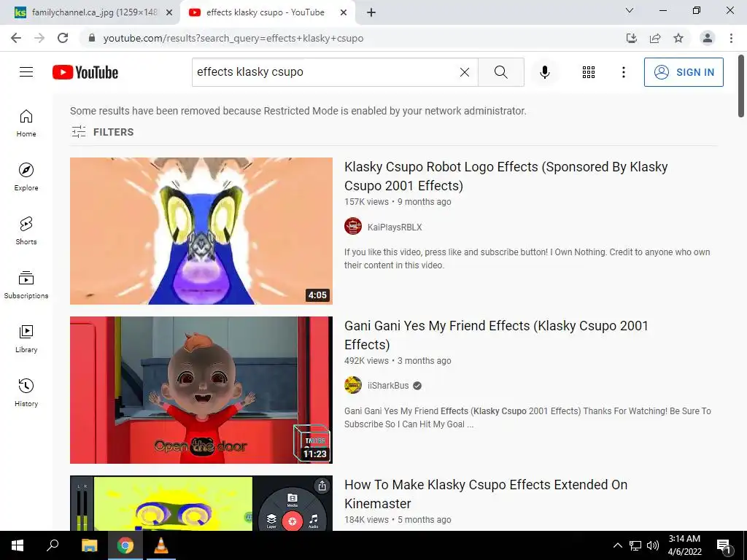Open Chrome's three-dot menu
The image size is (747, 560).
pyautogui.click(x=731, y=38)
